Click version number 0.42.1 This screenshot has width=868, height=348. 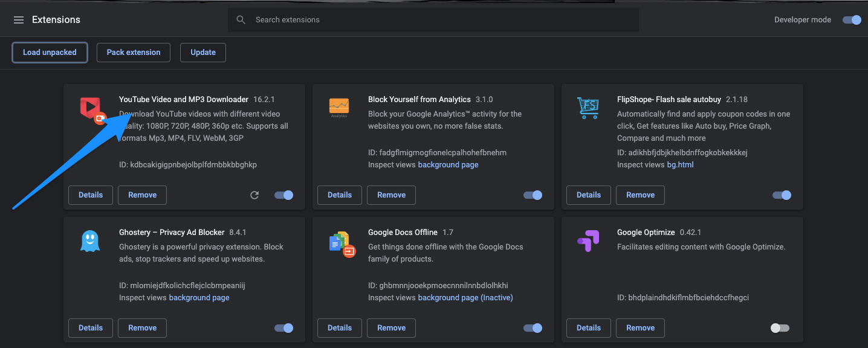(x=690, y=233)
